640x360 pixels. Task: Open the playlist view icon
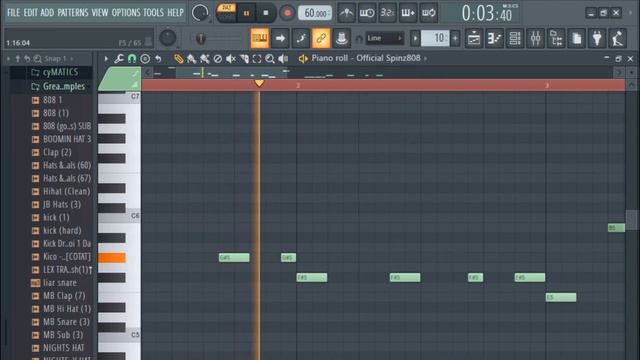474,38
